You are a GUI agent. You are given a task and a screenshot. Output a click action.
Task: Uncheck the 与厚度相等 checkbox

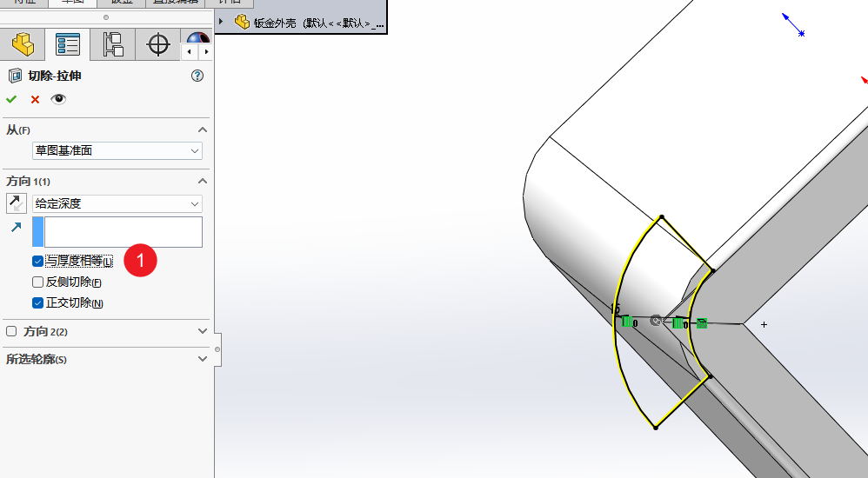tap(37, 261)
